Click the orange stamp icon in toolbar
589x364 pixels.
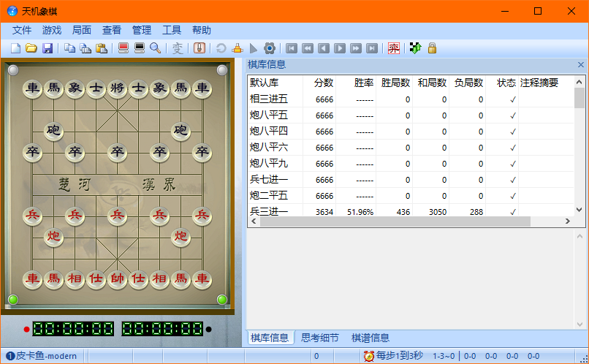point(237,48)
